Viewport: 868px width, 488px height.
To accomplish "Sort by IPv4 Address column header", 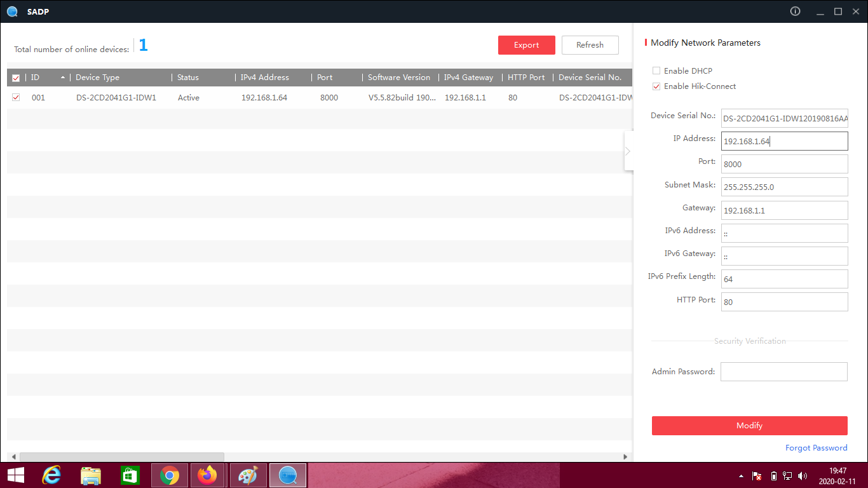I will coord(273,78).
